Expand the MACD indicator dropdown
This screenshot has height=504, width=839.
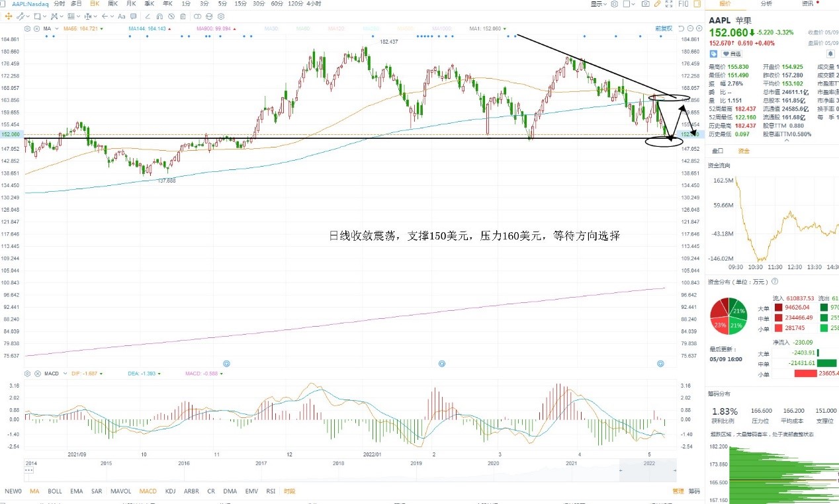point(65,374)
